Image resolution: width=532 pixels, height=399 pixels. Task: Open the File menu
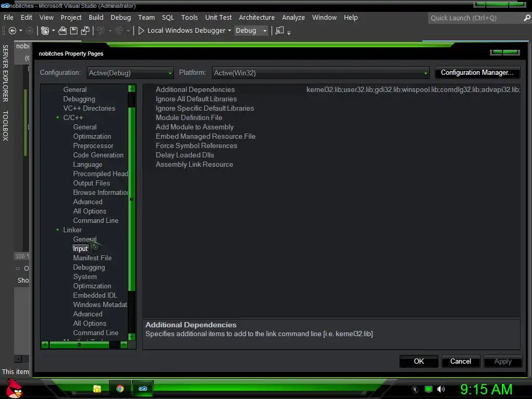[x=8, y=17]
